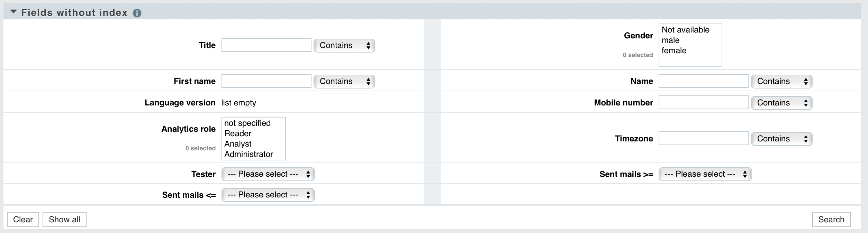Collapse the Fields without index section
The height and width of the screenshot is (233, 868).
click(13, 12)
